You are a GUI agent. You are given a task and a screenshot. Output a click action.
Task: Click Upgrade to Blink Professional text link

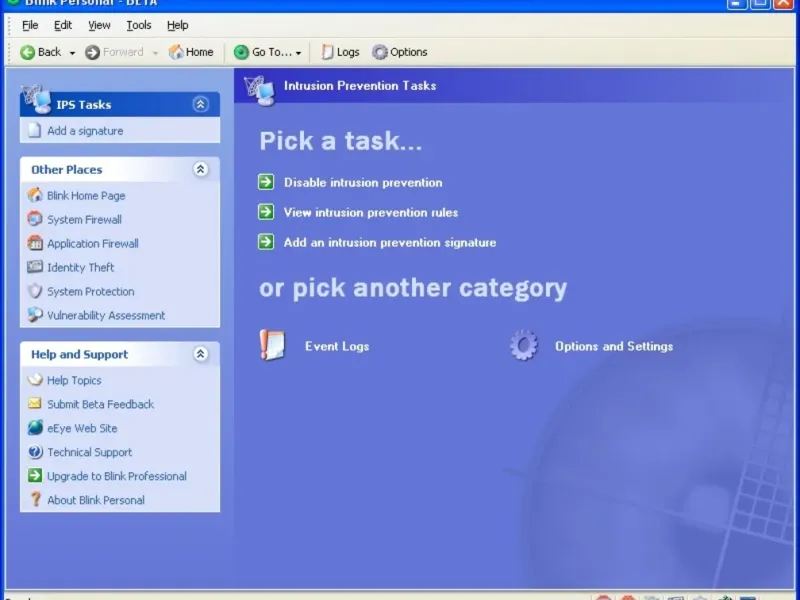click(x=117, y=477)
